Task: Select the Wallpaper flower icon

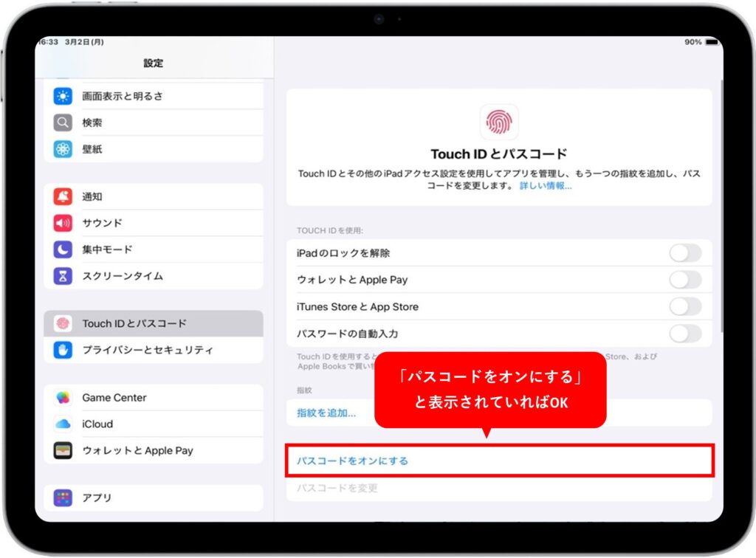Action: [63, 149]
